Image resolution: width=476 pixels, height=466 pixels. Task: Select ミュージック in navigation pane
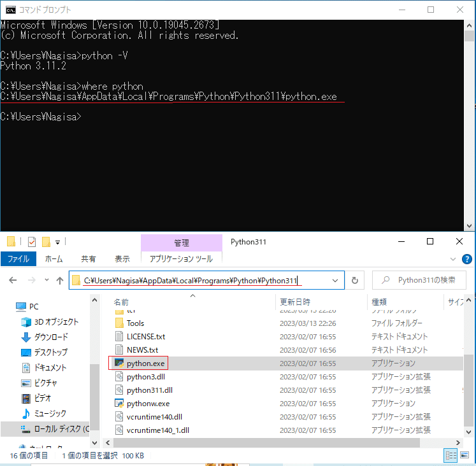[x=44, y=413]
